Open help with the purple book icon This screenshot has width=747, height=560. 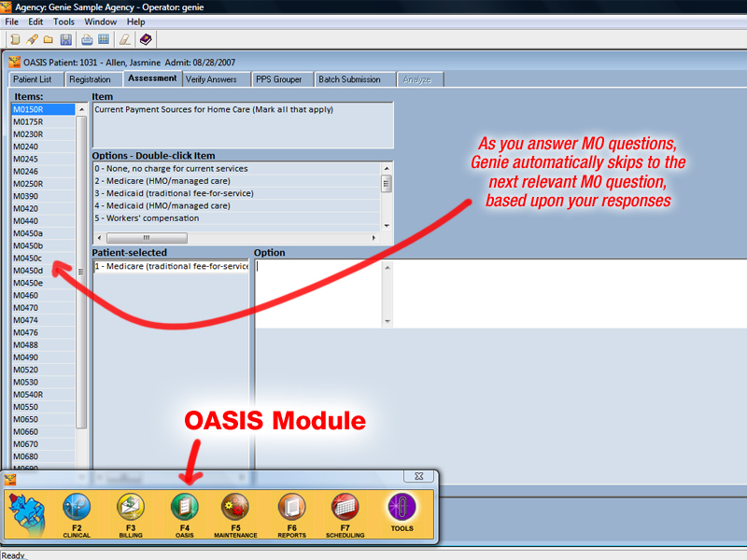coord(146,39)
